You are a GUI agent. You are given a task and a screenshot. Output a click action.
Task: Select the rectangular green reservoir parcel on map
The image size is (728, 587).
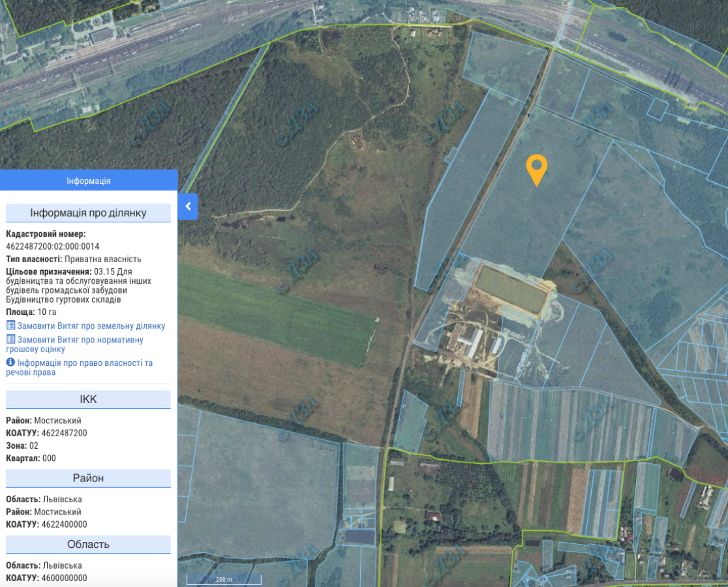point(511,289)
